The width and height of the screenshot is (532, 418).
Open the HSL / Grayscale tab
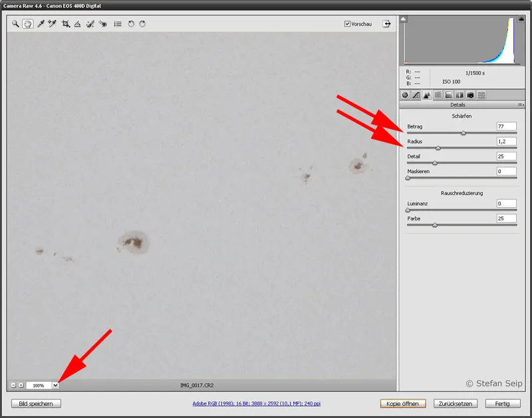click(x=438, y=95)
